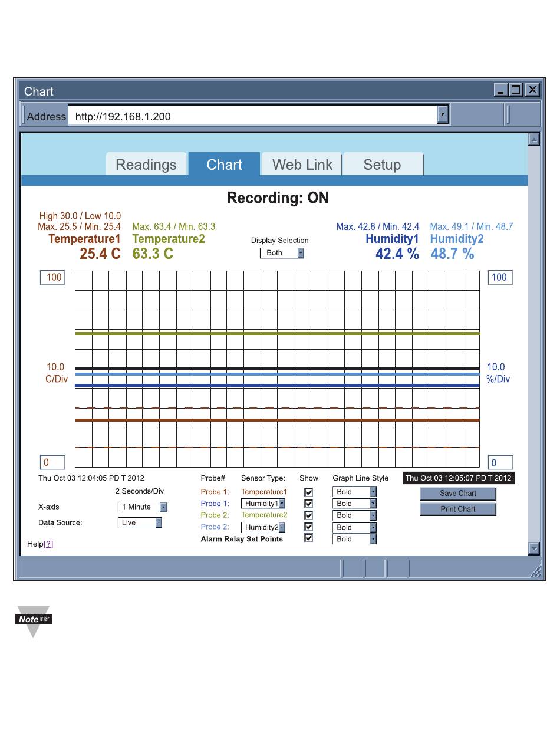Minimize the Chart window

500,90
